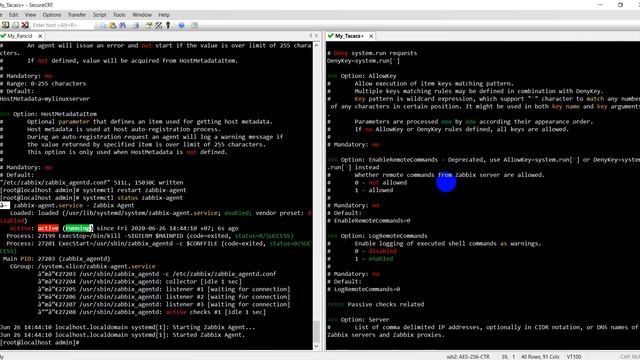This screenshot has width=640, height=360.
Task: Close the My_Tacacs+ tab
Action: point(371,36)
